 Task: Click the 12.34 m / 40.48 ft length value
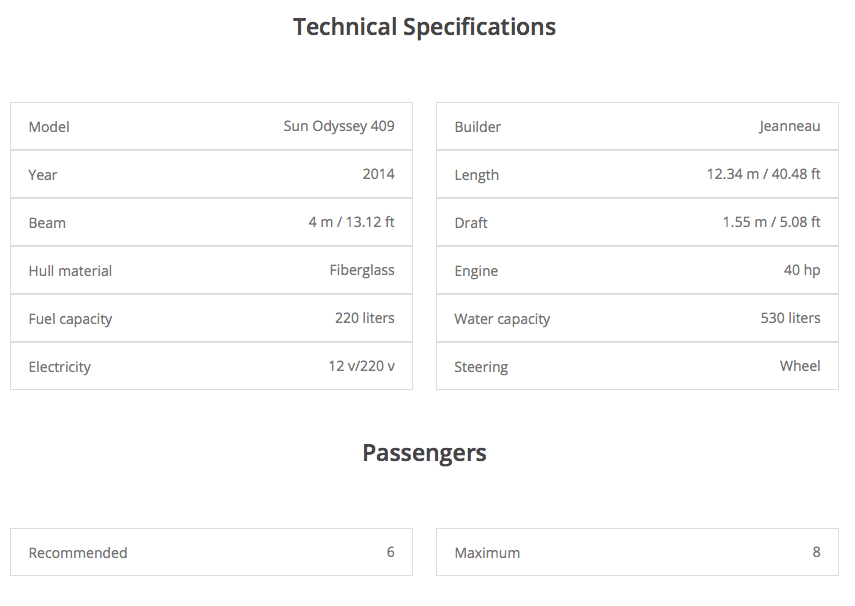click(763, 174)
